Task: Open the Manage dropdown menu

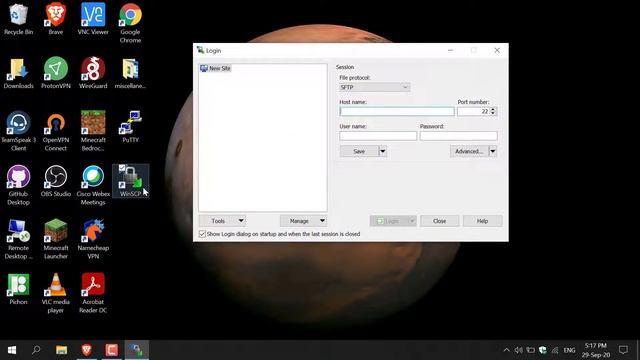Action: point(303,221)
